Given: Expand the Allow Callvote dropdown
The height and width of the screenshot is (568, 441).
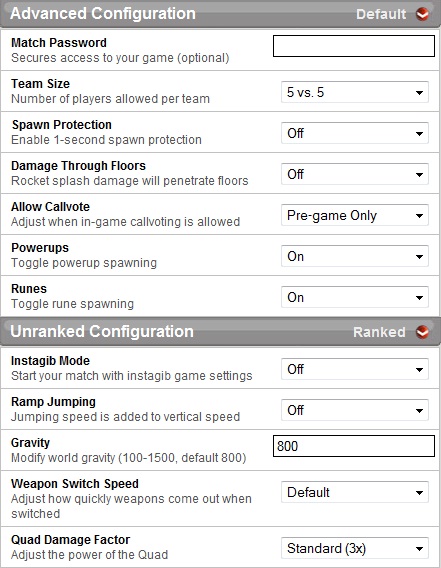Looking at the screenshot, I should [x=355, y=215].
